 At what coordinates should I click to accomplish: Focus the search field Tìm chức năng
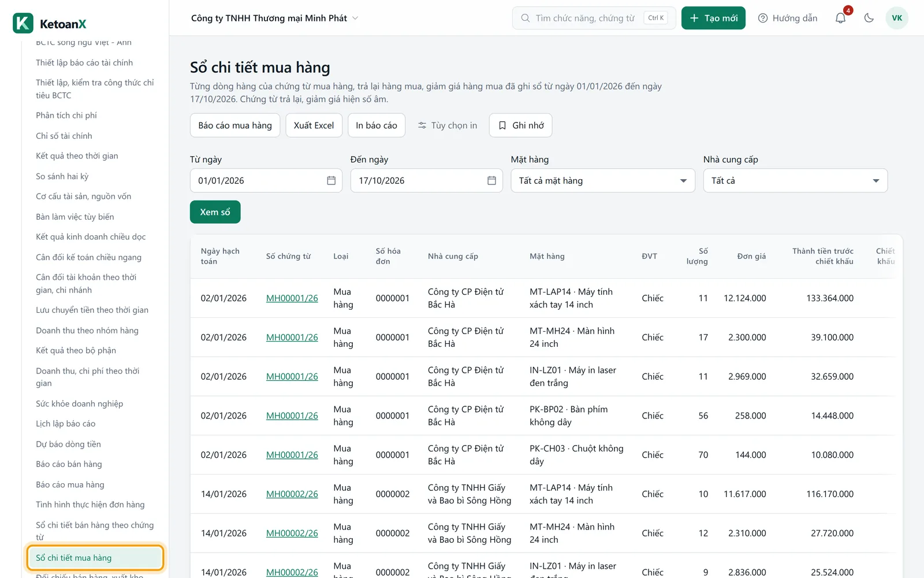594,18
